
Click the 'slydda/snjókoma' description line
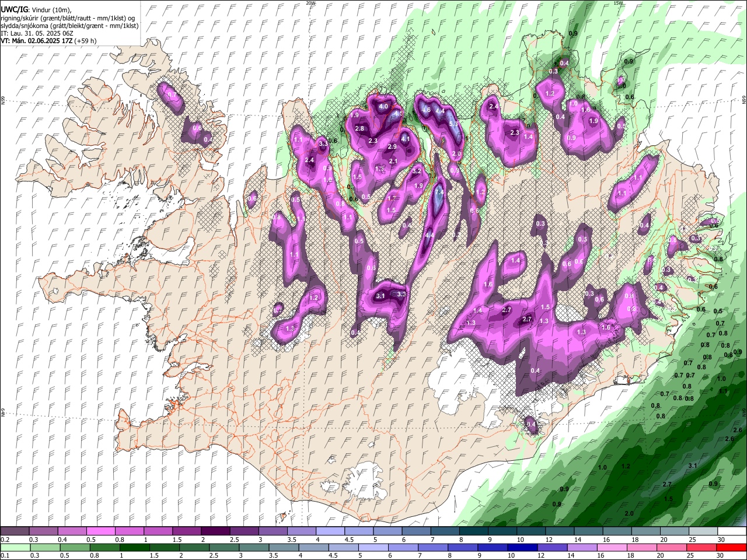click(x=69, y=26)
